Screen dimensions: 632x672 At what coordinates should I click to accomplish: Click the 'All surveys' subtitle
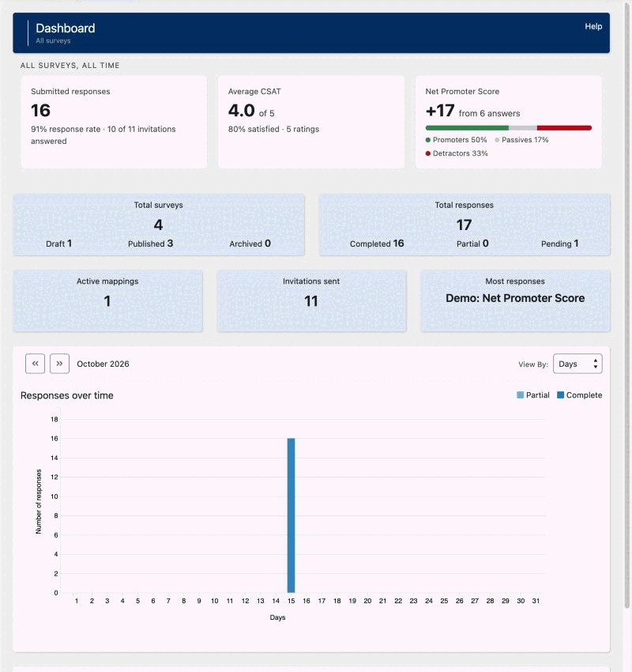click(53, 40)
